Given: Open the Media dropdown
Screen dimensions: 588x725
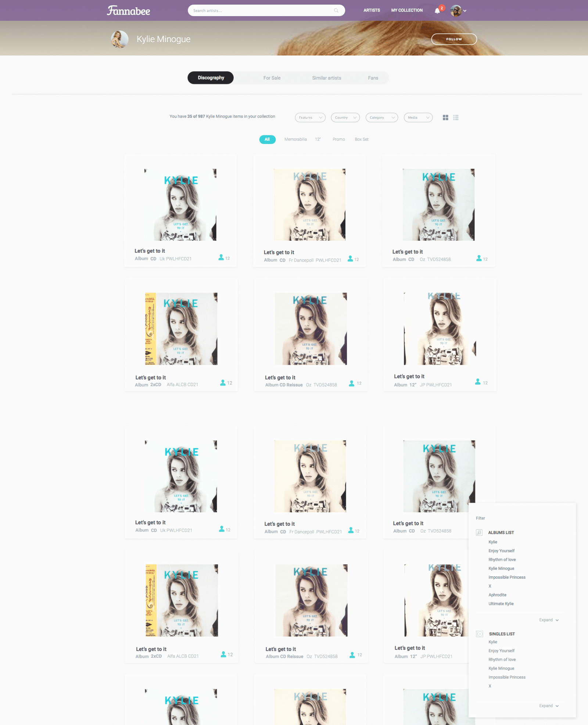Looking at the screenshot, I should pos(418,118).
